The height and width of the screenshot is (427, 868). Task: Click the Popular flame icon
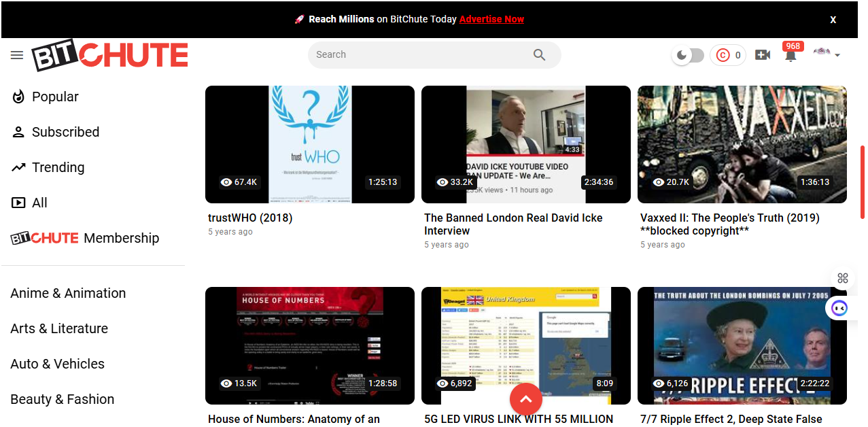tap(18, 97)
